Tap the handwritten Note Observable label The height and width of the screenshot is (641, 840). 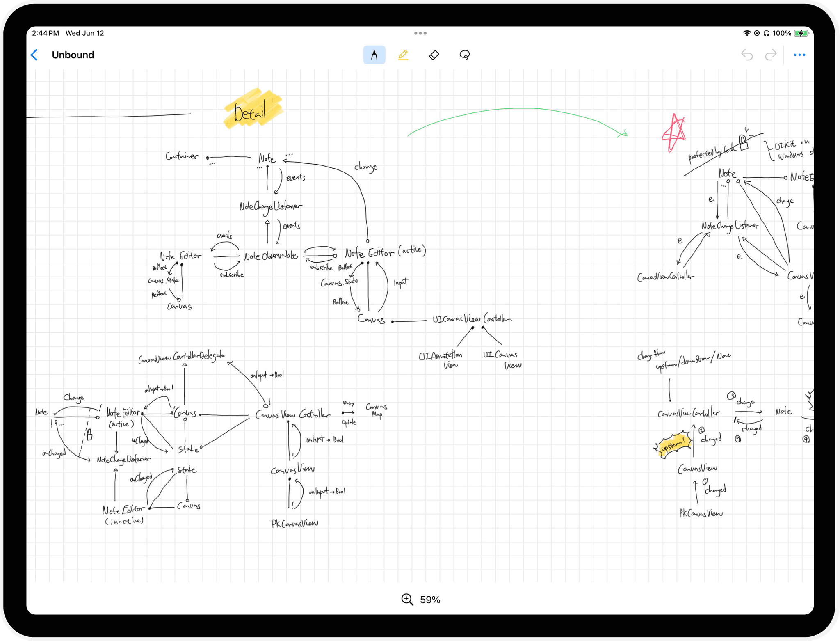tap(271, 256)
